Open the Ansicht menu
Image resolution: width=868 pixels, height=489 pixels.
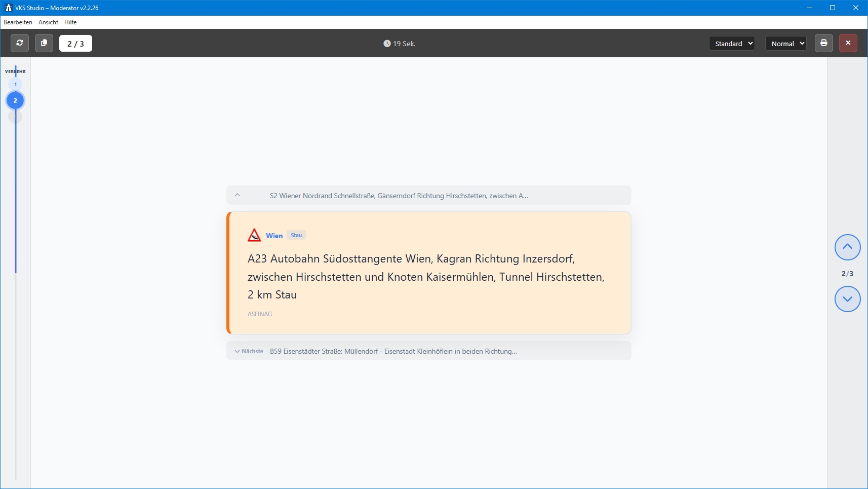48,22
